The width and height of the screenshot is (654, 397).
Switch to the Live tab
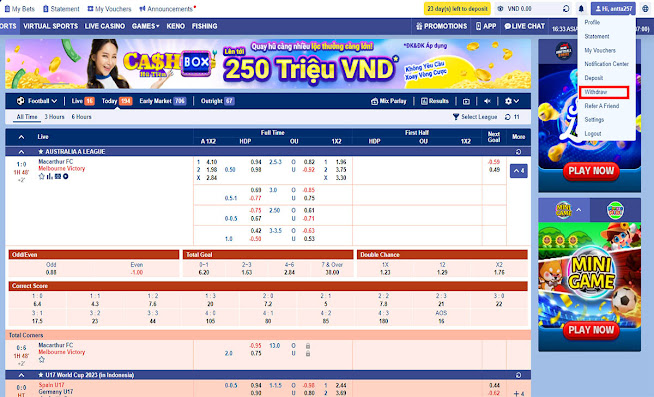(x=83, y=101)
